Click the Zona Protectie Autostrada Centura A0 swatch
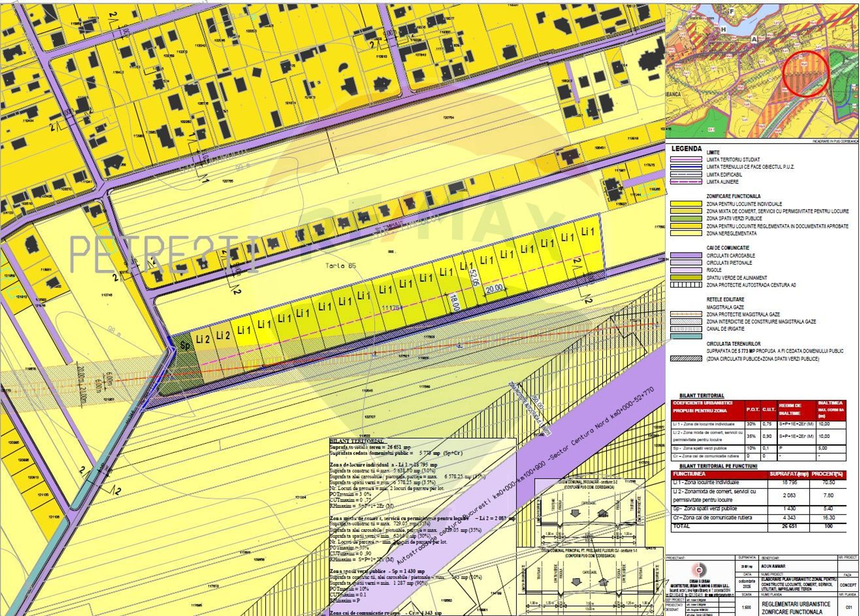Image resolution: width=860 pixels, height=616 pixels. (x=685, y=285)
